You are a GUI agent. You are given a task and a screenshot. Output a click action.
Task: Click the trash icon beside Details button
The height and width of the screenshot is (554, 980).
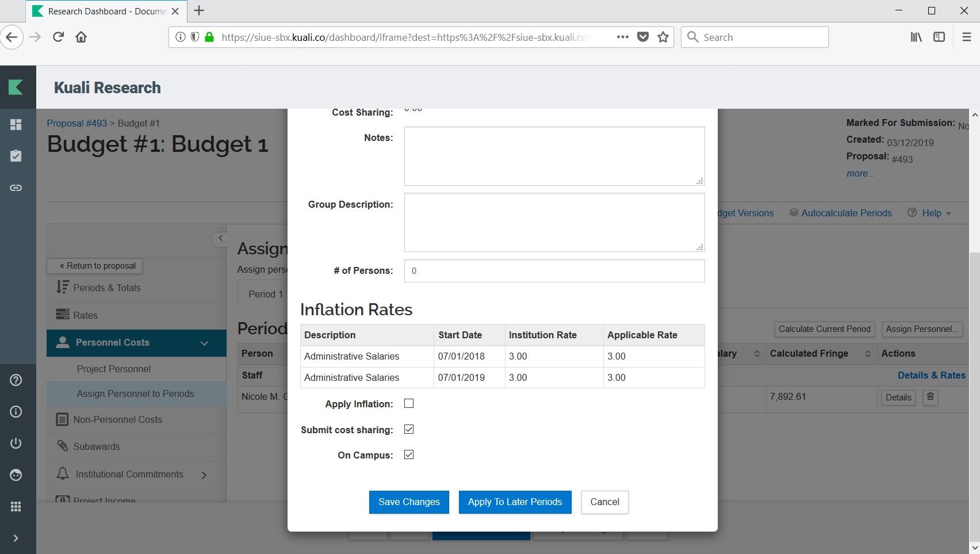(x=930, y=397)
